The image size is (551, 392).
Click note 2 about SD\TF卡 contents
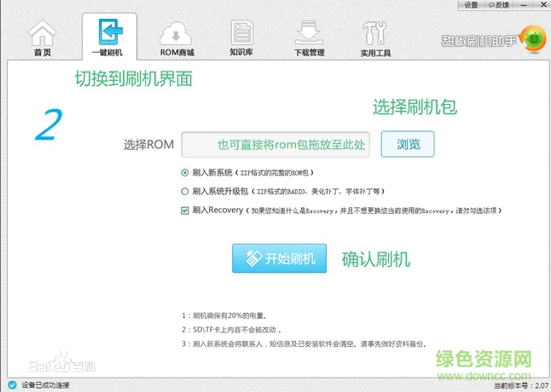[x=231, y=330]
